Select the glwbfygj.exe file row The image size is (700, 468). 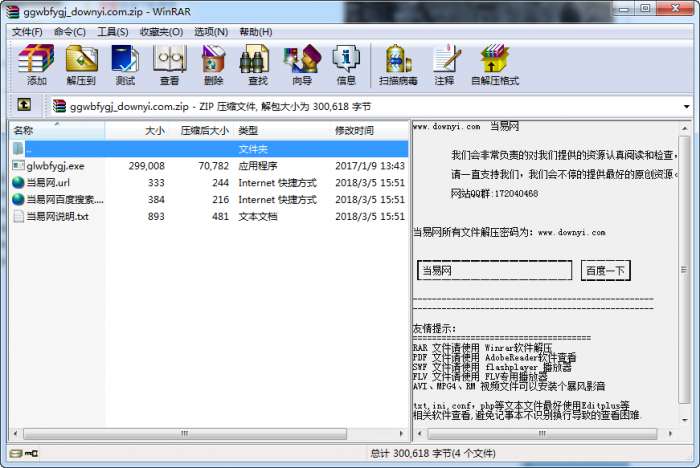[x=209, y=166]
